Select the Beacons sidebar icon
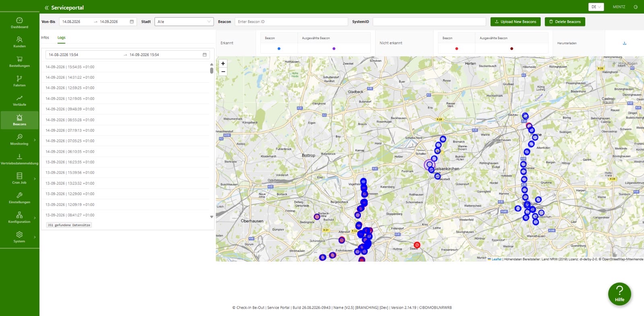Image resolution: width=644 pixels, height=316 pixels. (x=19, y=117)
